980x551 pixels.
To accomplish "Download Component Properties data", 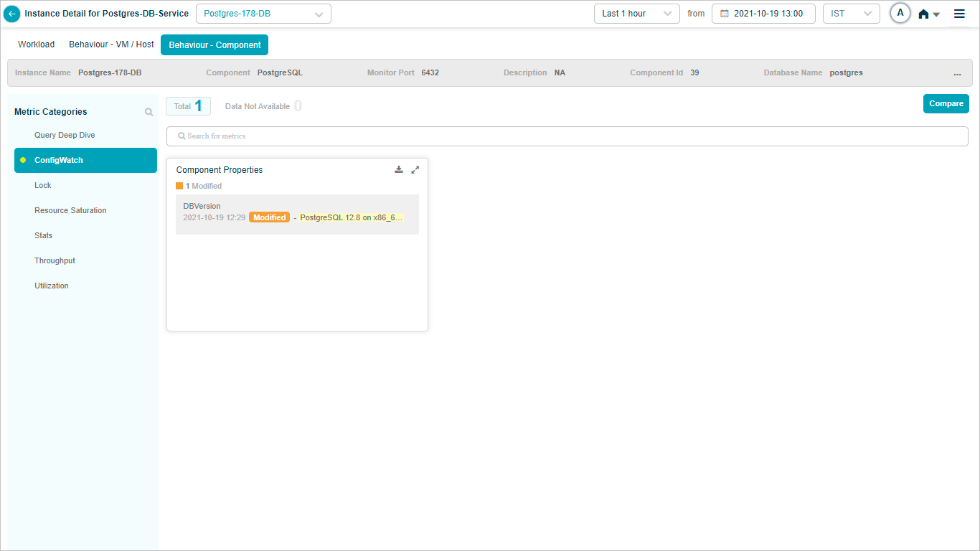I will [x=399, y=170].
